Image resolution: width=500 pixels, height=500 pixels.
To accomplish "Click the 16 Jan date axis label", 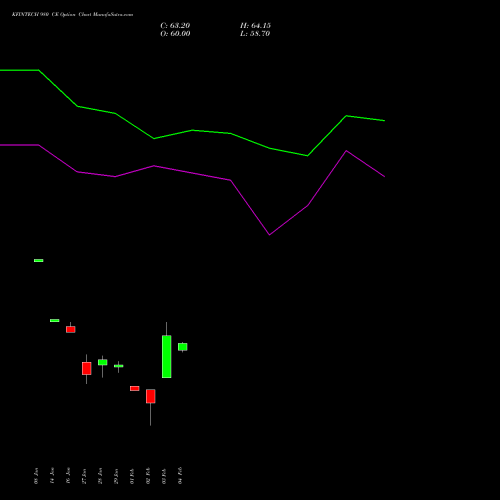I will point(68,476).
